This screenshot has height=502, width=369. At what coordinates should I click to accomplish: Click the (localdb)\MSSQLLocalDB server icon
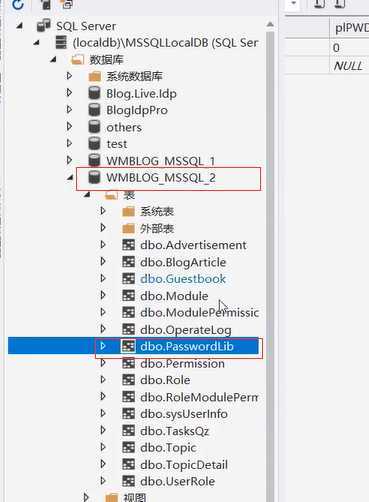coord(61,43)
